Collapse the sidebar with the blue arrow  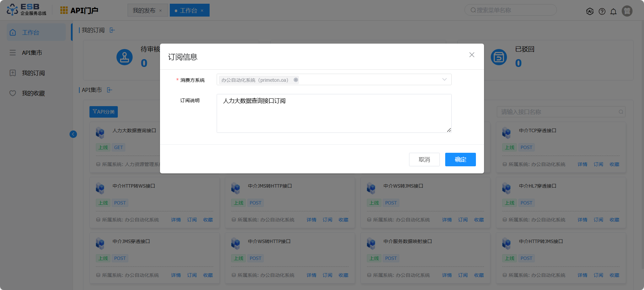click(x=73, y=134)
